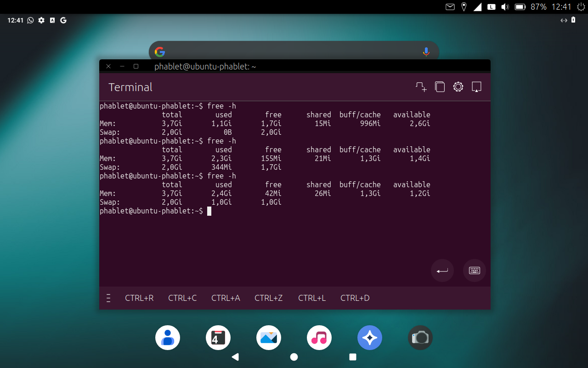Open the tabs overview icon
This screenshot has height=368, width=588.
[440, 87]
